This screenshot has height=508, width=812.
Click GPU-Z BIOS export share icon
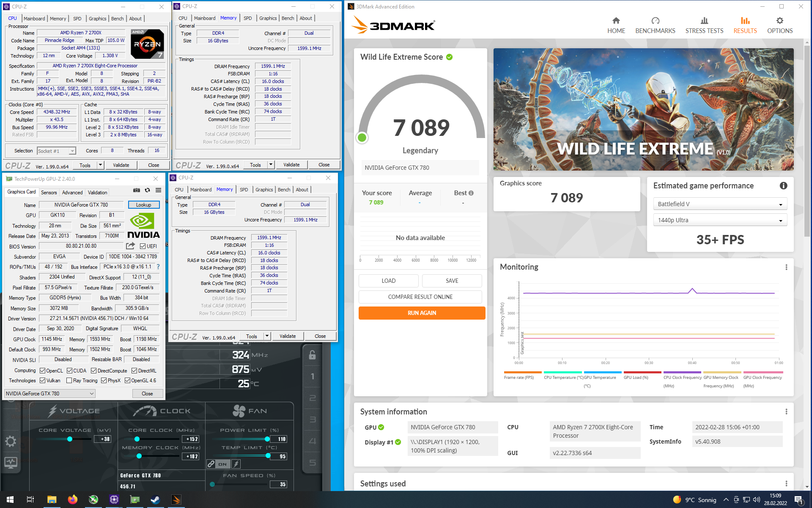130,246
